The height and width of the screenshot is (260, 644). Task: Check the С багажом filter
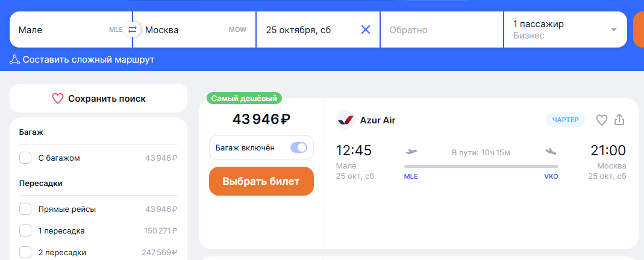25,158
